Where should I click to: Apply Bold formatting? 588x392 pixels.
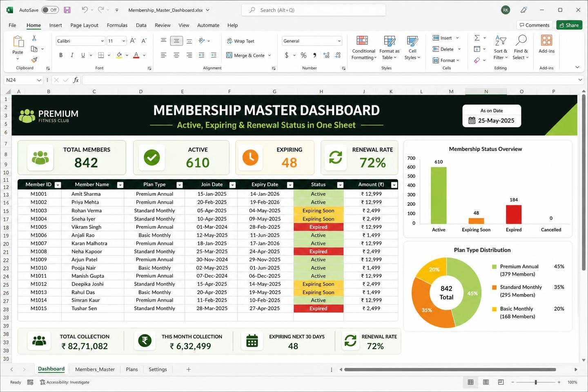(61, 55)
